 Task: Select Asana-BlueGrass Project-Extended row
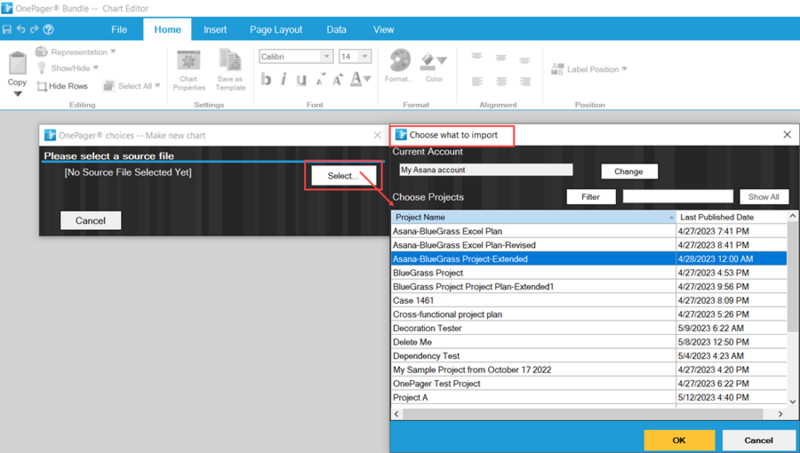click(589, 259)
